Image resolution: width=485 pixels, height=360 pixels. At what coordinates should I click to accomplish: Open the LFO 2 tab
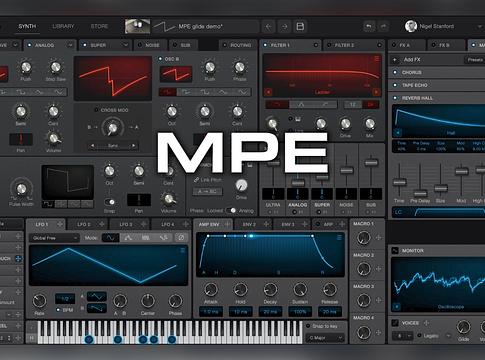click(x=88, y=224)
